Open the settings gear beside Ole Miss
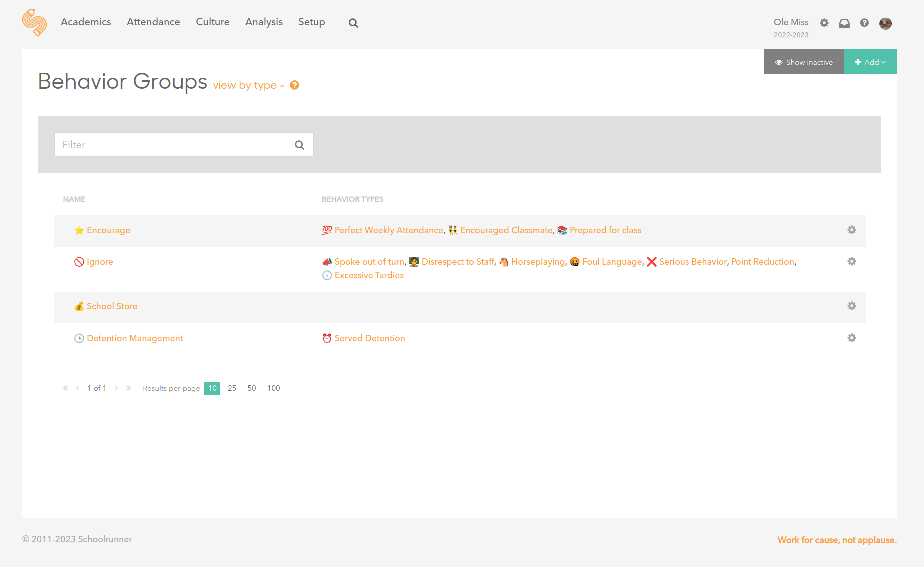This screenshot has height=567, width=924. tap(824, 23)
